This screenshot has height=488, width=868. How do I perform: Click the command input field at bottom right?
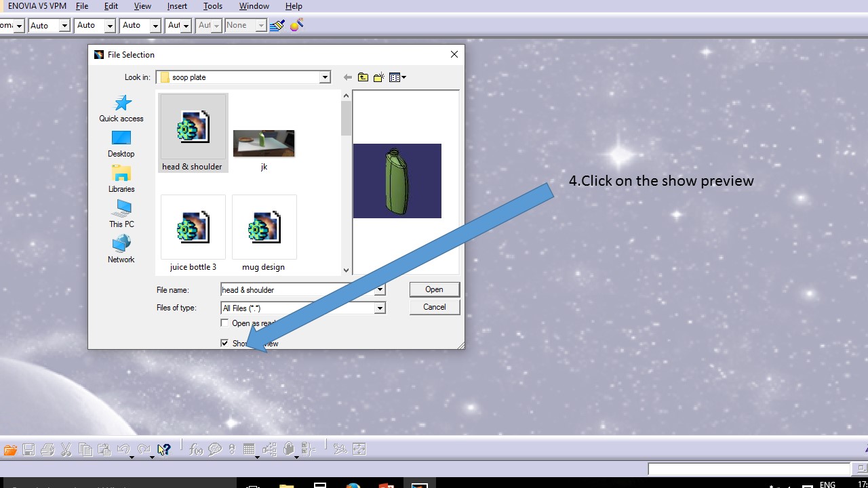click(x=749, y=469)
